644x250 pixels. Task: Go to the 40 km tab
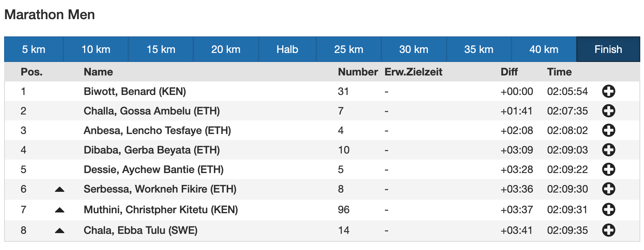(x=543, y=49)
